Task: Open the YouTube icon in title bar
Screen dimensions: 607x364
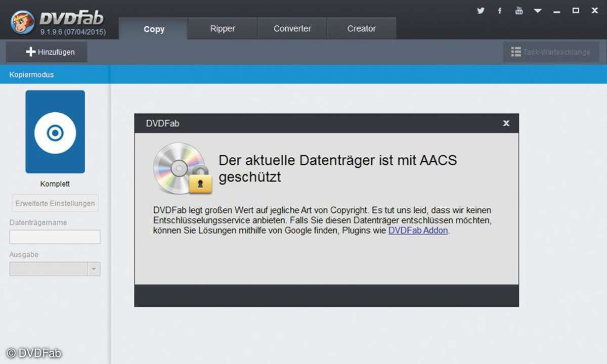Action: [519, 11]
